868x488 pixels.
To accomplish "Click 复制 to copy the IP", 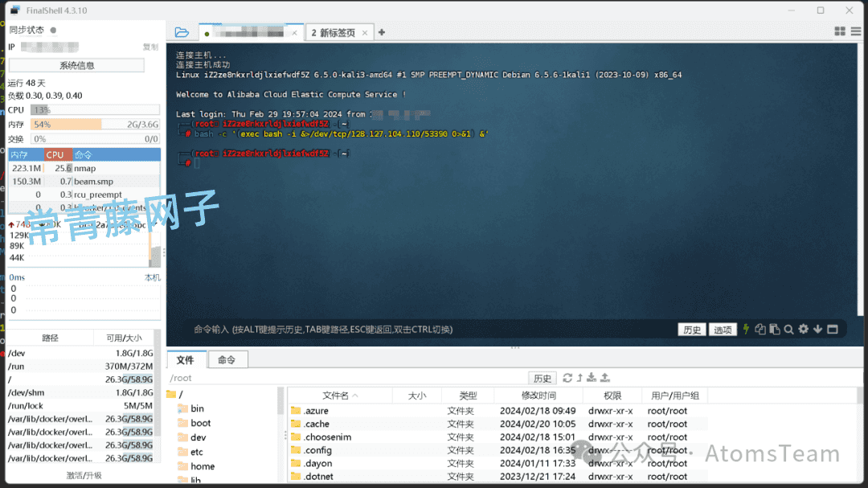I will [150, 47].
